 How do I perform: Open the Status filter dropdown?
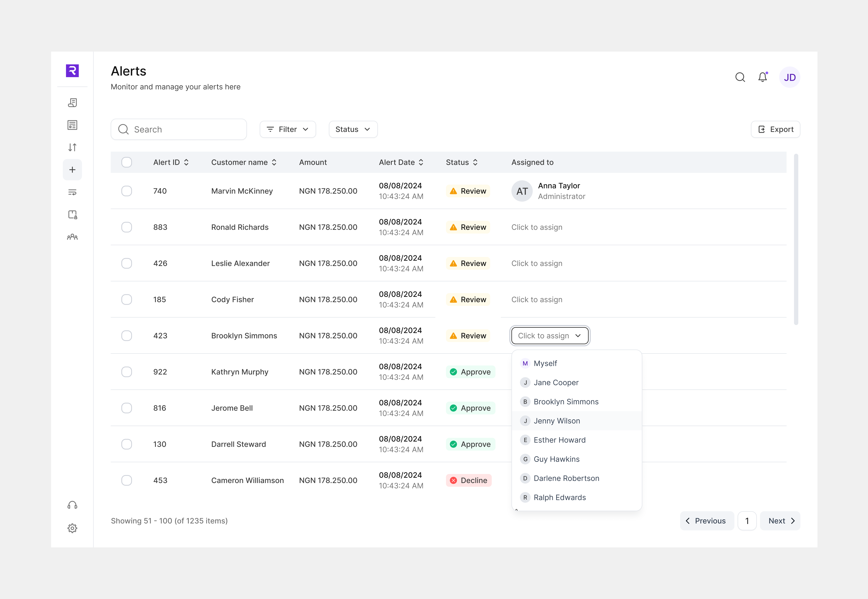click(x=353, y=129)
